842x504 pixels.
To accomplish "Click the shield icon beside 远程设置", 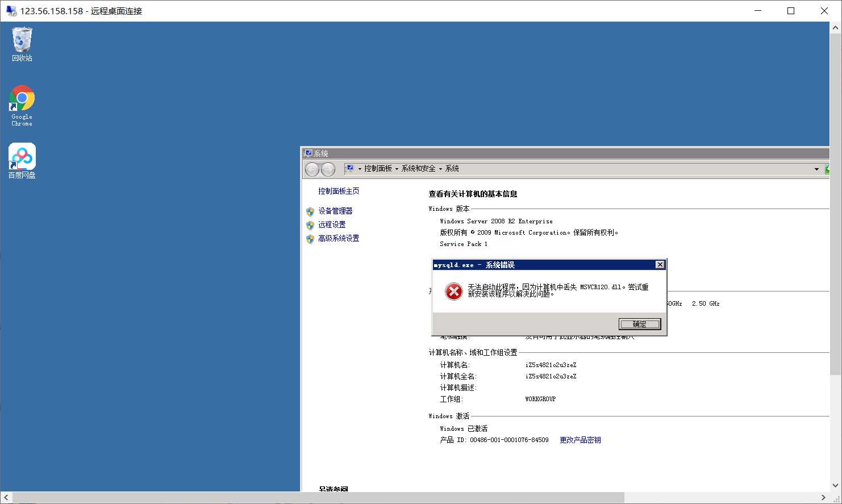I will [x=310, y=225].
